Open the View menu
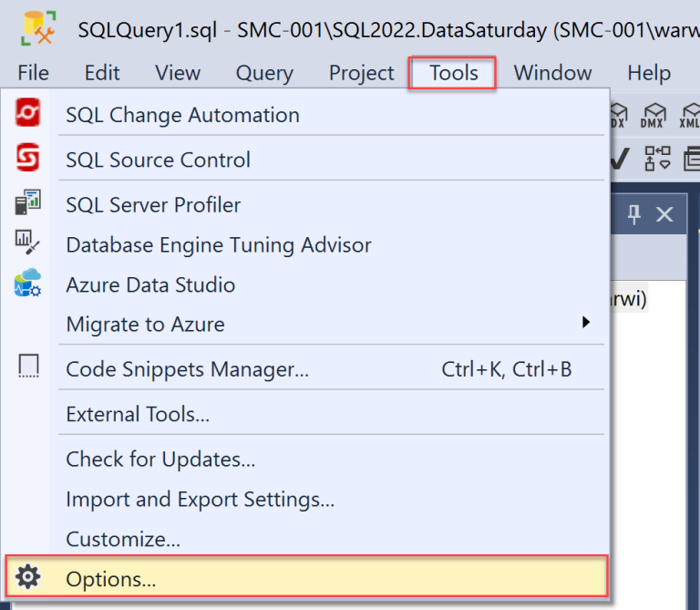This screenshot has height=610, width=700. 178,73
